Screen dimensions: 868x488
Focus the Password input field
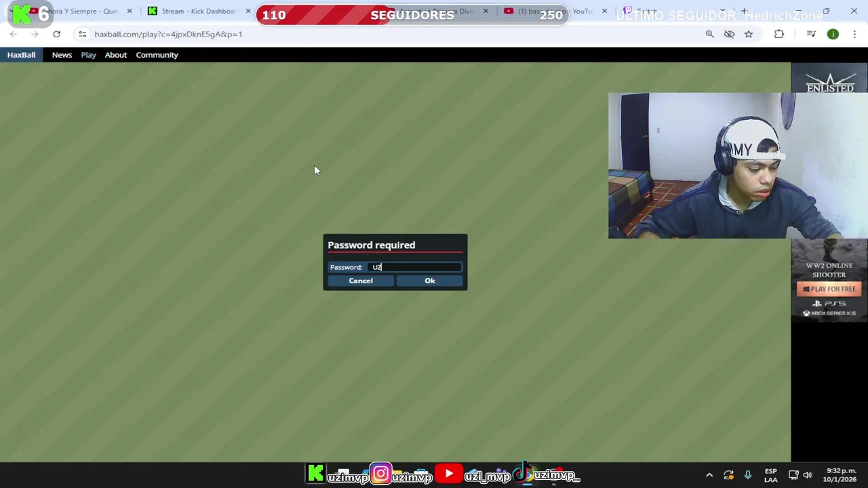pyautogui.click(x=414, y=267)
